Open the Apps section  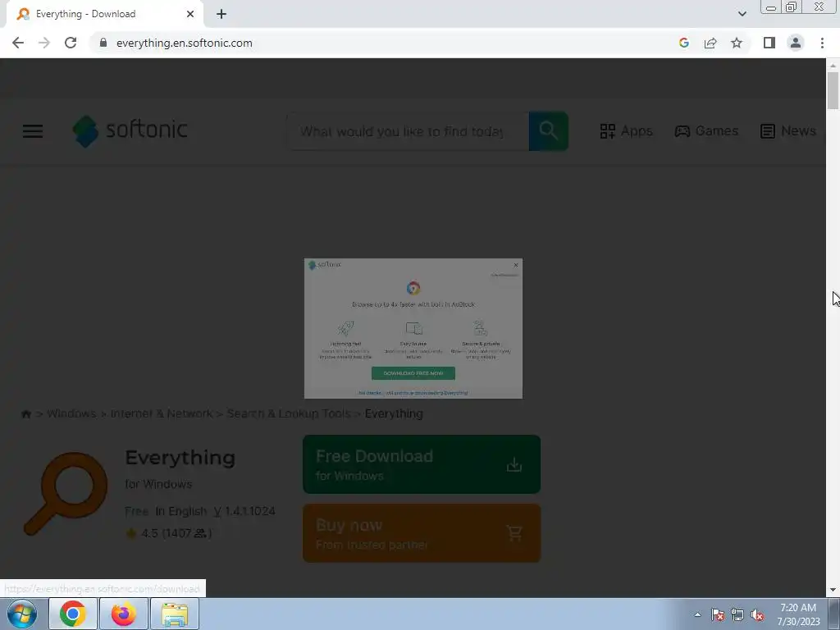pyautogui.click(x=626, y=131)
